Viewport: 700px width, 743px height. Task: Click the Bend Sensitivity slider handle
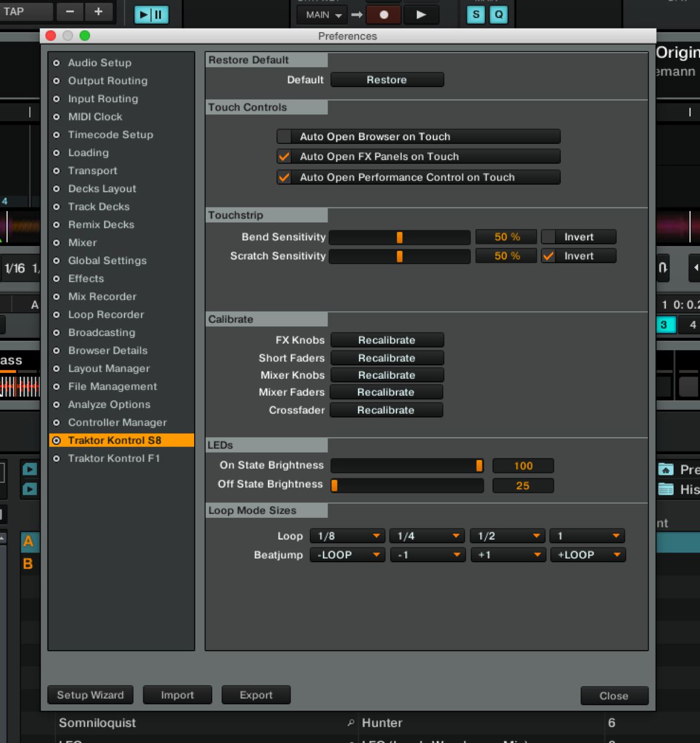399,237
